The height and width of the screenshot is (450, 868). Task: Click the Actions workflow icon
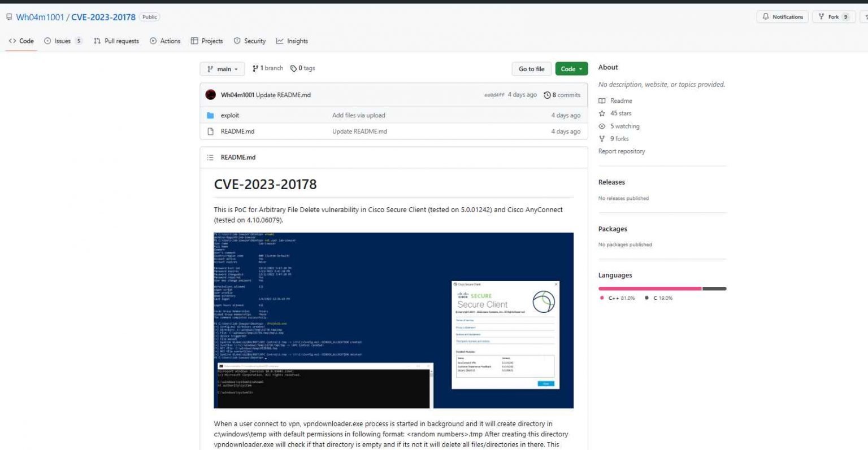click(153, 41)
